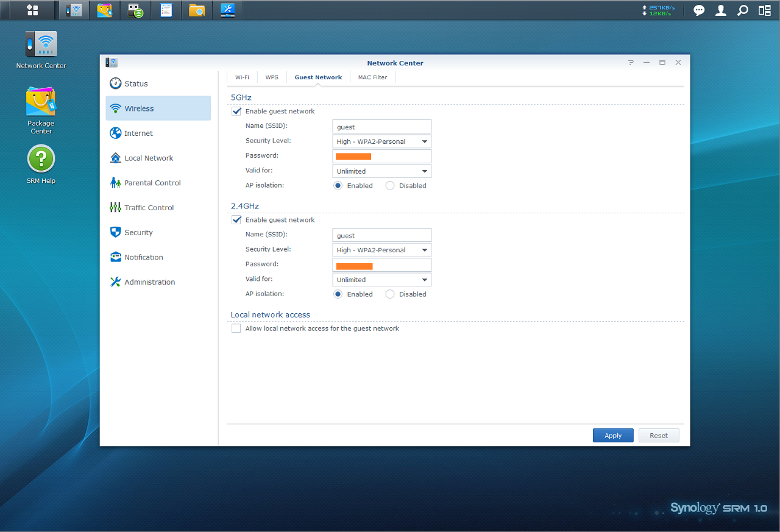780x532 pixels.
Task: Open the Administration section
Action: point(158,282)
